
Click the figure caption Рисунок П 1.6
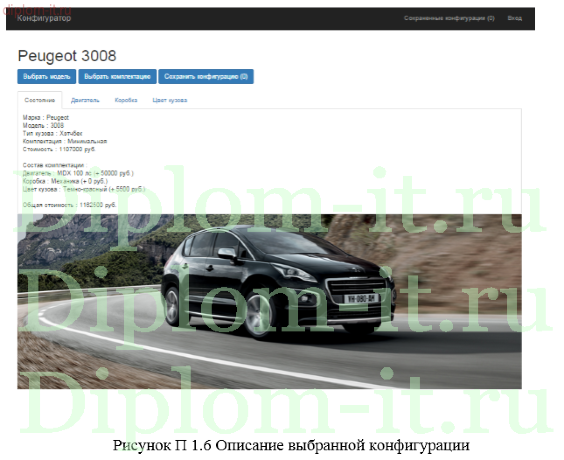click(291, 446)
